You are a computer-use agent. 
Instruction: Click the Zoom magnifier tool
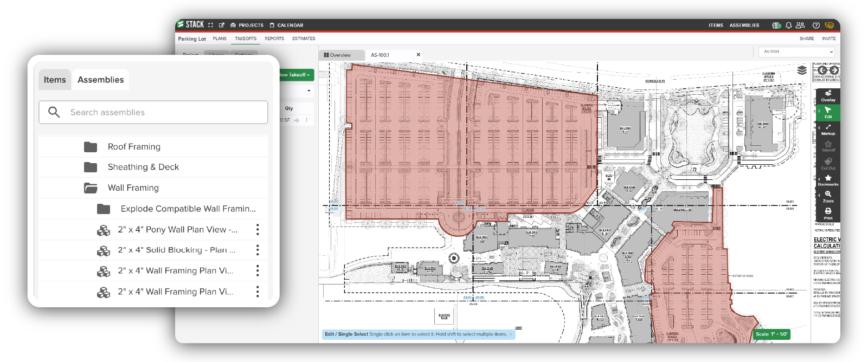tap(828, 197)
